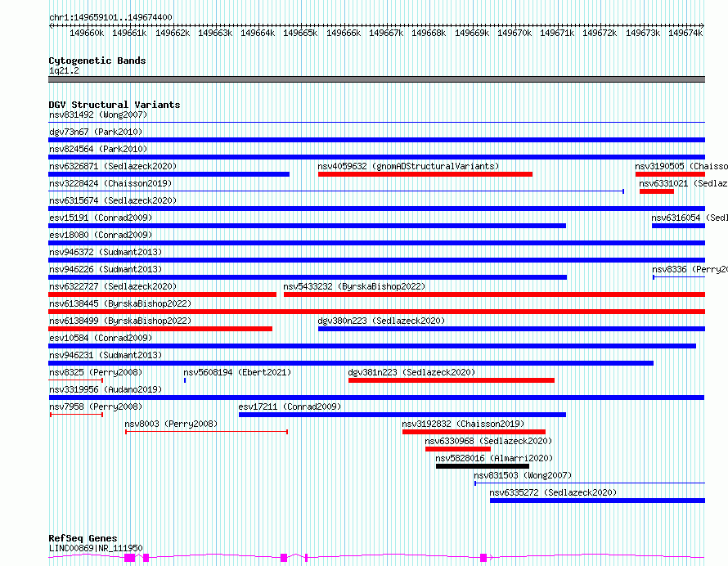This screenshot has height=566, width=728.
Task: Click nsv5433232 (ByrskaBishop2022) label
Action: pyautogui.click(x=354, y=286)
